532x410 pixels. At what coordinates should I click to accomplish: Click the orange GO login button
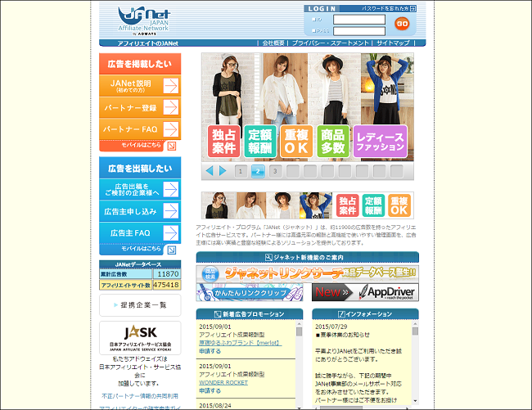pos(402,24)
